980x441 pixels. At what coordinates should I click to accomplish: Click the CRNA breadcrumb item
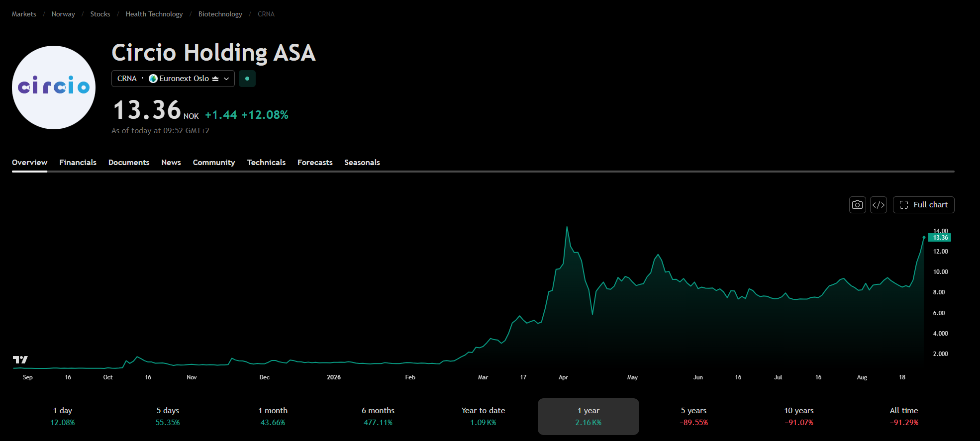pos(266,14)
